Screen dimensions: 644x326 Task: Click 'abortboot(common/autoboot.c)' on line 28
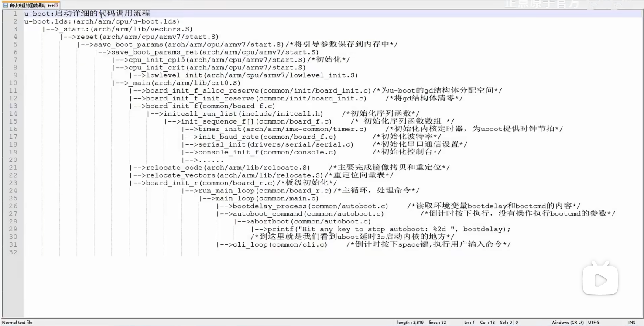[310, 221]
